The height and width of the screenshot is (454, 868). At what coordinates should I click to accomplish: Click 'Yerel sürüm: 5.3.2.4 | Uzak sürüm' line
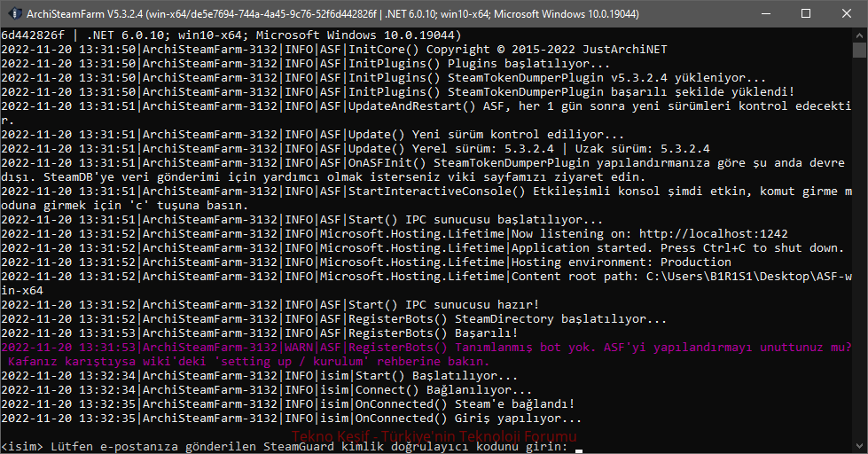(x=356, y=148)
